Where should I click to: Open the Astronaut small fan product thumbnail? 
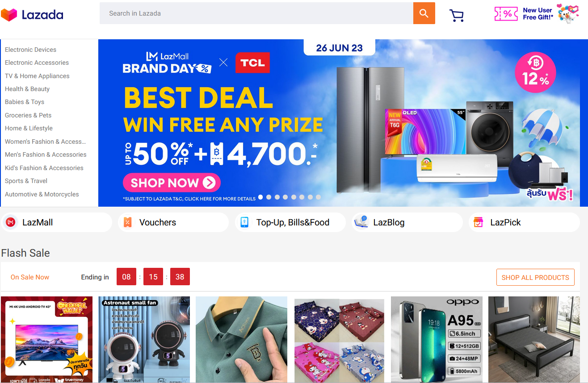pos(144,339)
